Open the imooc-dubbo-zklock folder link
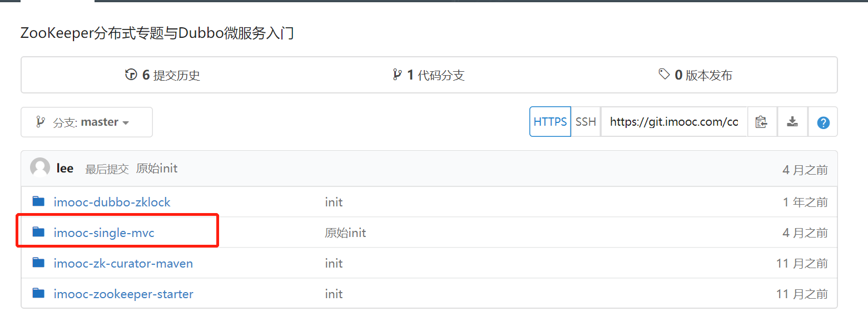Screen dimensions: 868x326 [x=112, y=202]
